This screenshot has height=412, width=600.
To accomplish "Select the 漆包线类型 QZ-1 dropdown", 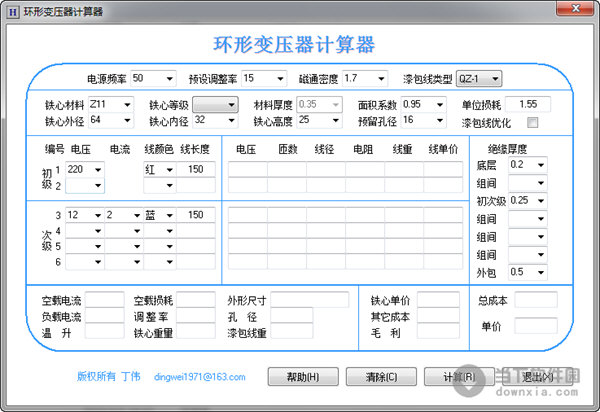I will tap(495, 78).
